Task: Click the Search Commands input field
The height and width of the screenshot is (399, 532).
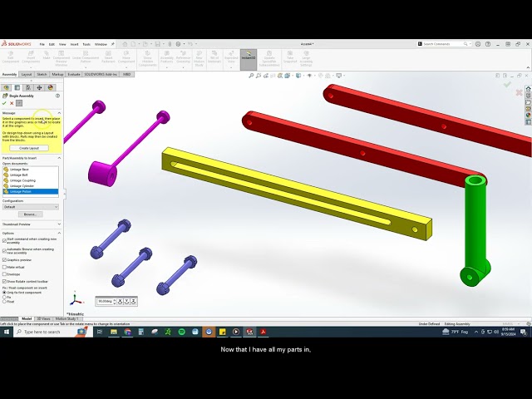Action: click(x=443, y=44)
